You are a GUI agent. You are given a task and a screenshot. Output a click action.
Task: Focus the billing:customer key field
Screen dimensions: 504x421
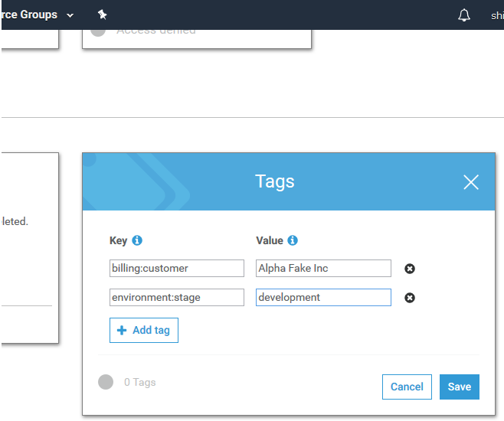coord(177,268)
